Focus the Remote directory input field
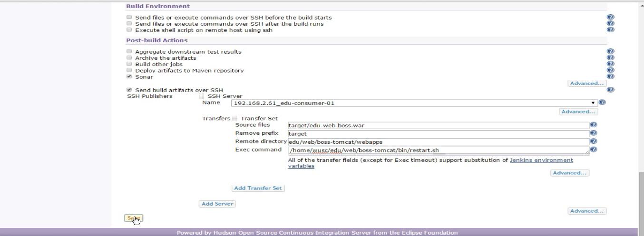The height and width of the screenshot is (236, 644). [439, 142]
